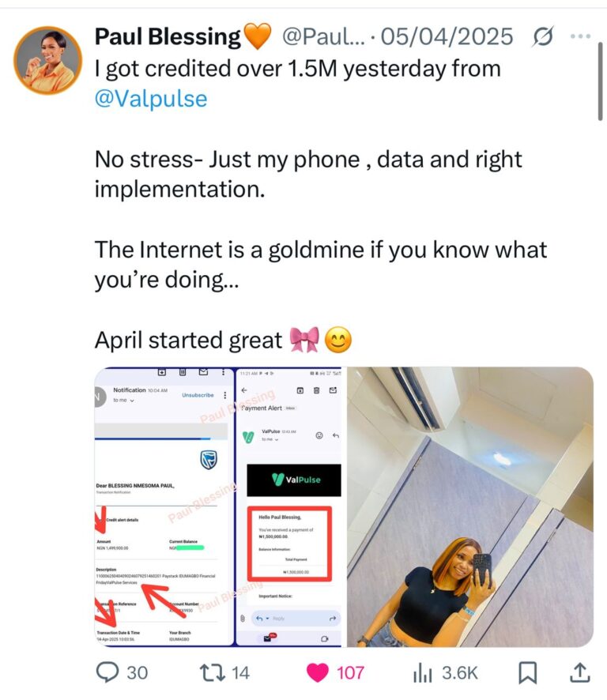This screenshot has height=700, width=607.
Task: Share the tweet via upload icon
Action: (580, 672)
